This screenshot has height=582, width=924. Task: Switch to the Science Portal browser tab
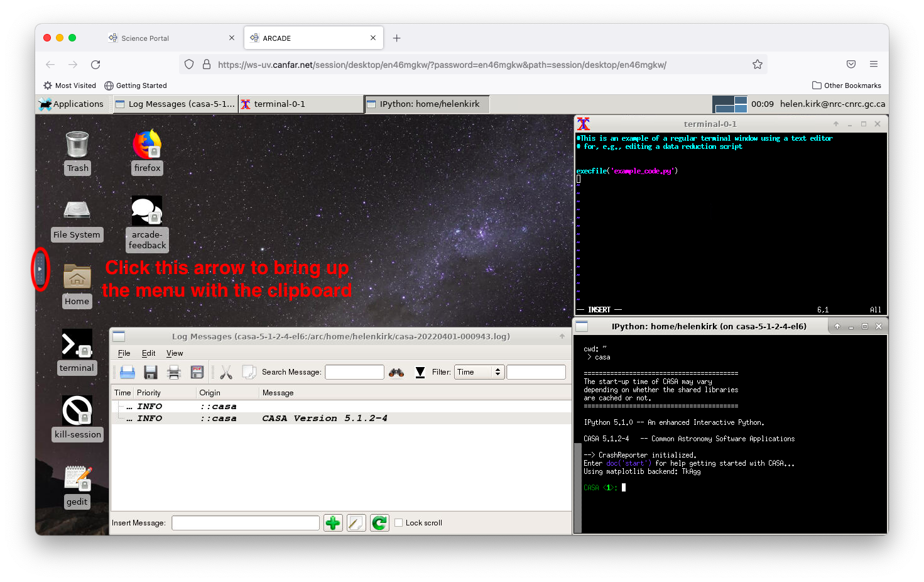click(x=171, y=38)
